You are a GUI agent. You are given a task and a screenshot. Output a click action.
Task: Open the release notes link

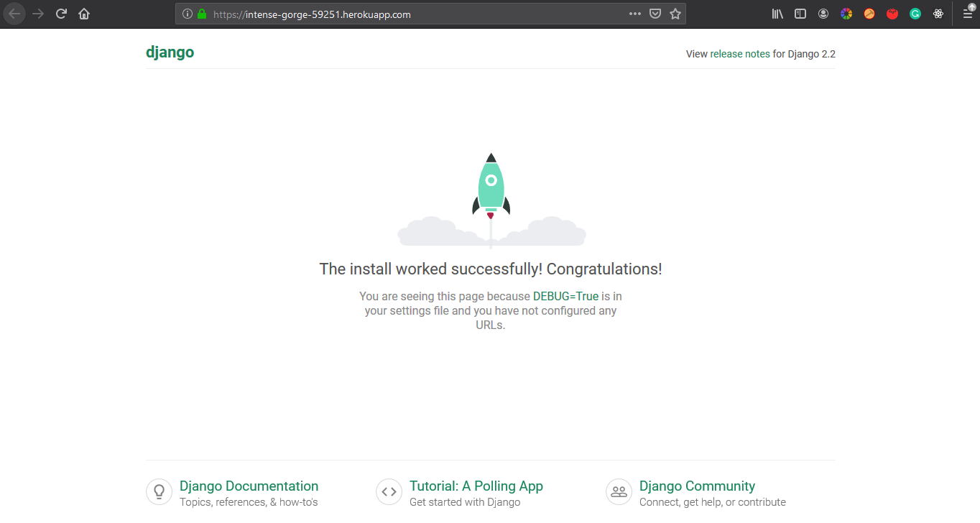tap(740, 54)
